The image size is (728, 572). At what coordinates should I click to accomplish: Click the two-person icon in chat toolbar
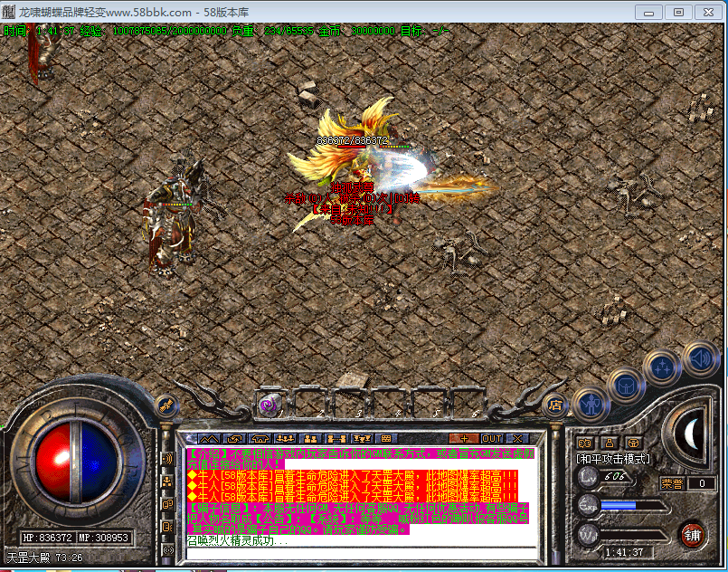click(x=310, y=438)
